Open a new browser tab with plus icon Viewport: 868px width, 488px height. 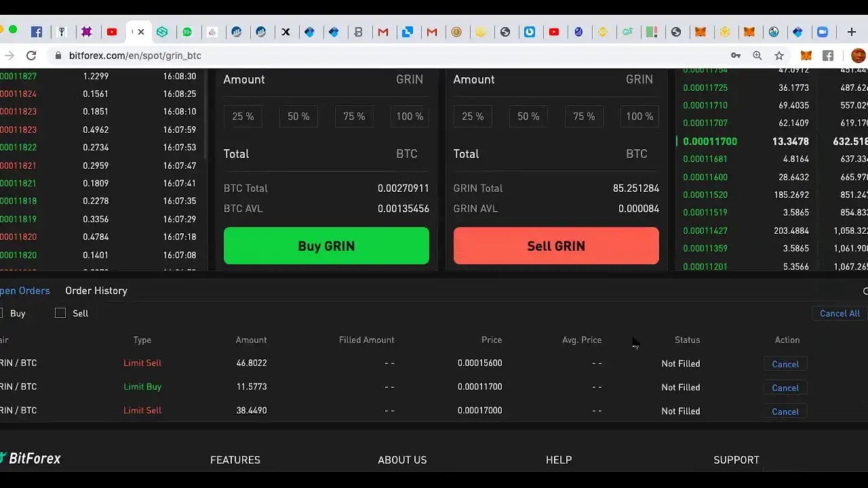pyautogui.click(x=851, y=32)
